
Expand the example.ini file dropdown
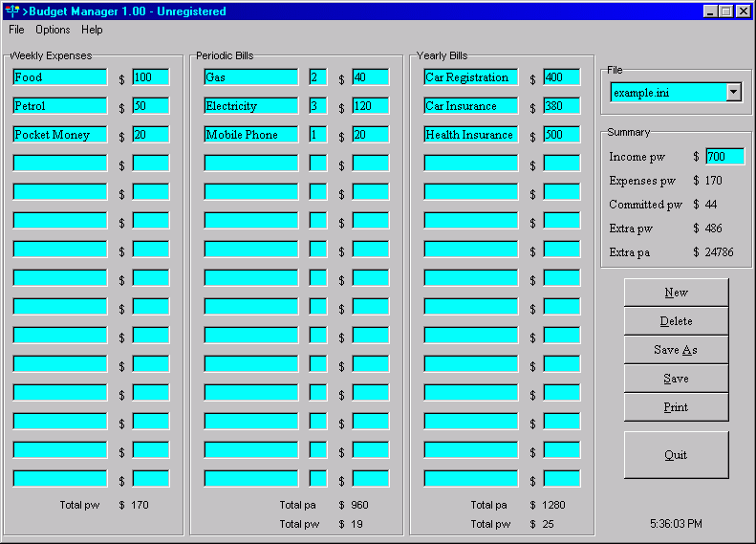(733, 93)
